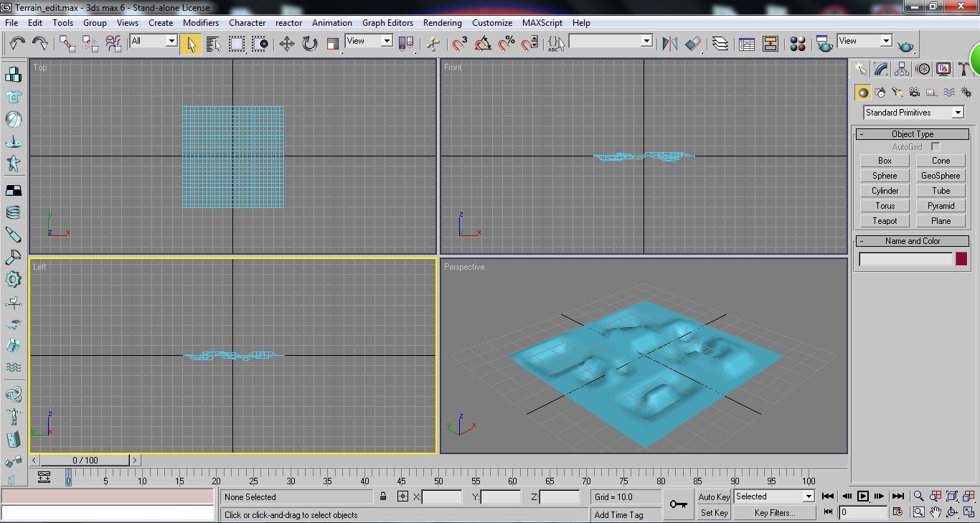Open the Rendering menu
The width and height of the screenshot is (980, 523).
click(442, 22)
